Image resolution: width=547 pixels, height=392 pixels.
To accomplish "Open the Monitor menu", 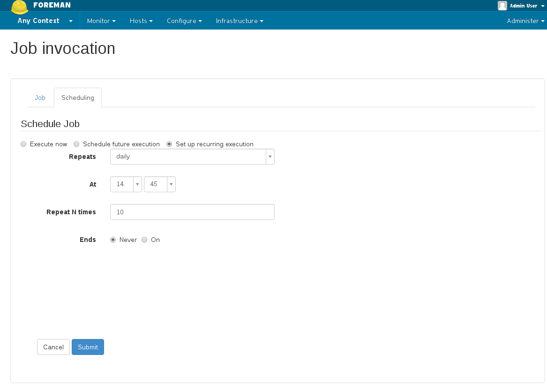I will pos(101,21).
